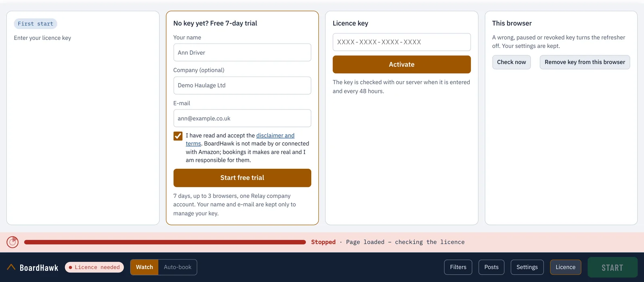Uncheck the disclaimer and terms checkbox
644x282 pixels.
tap(178, 136)
